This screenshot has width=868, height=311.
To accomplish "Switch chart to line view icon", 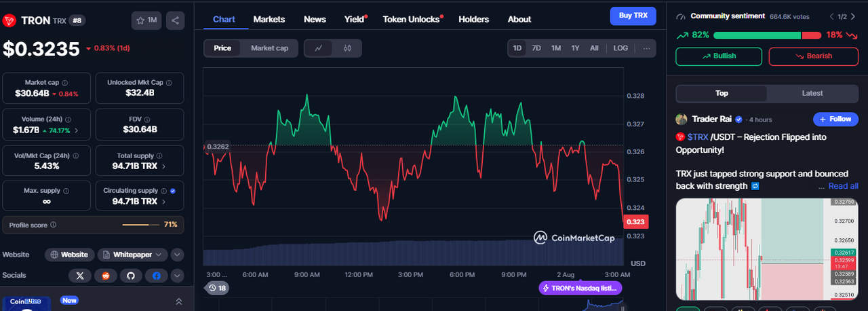I will click(x=319, y=48).
